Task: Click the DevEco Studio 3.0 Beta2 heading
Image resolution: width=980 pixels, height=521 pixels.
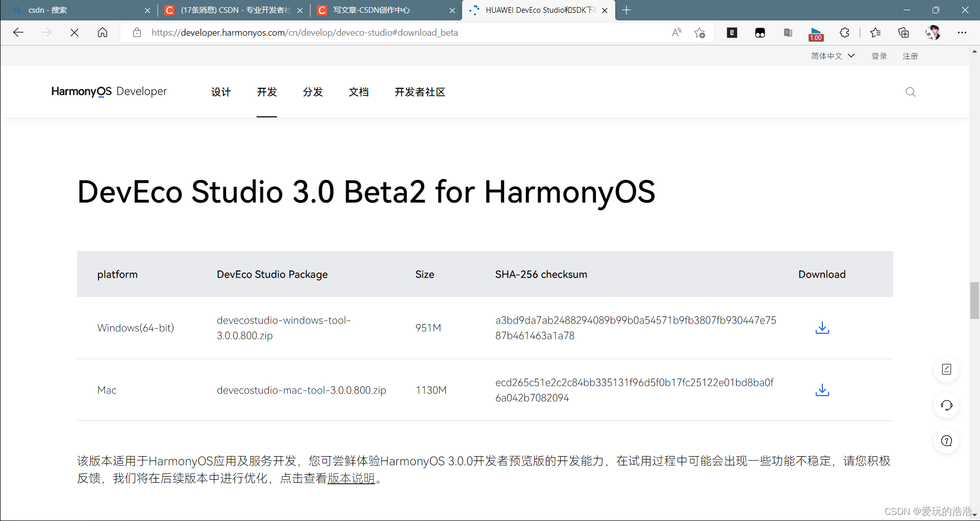Action: 366,192
